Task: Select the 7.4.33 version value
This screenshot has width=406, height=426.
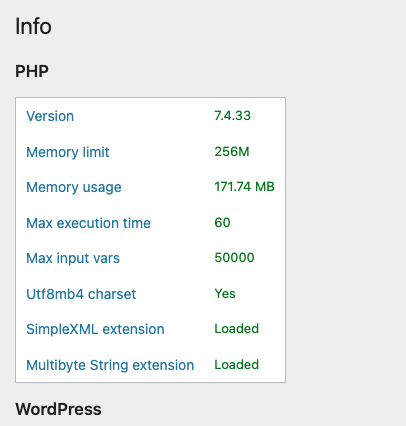Action: click(x=232, y=116)
